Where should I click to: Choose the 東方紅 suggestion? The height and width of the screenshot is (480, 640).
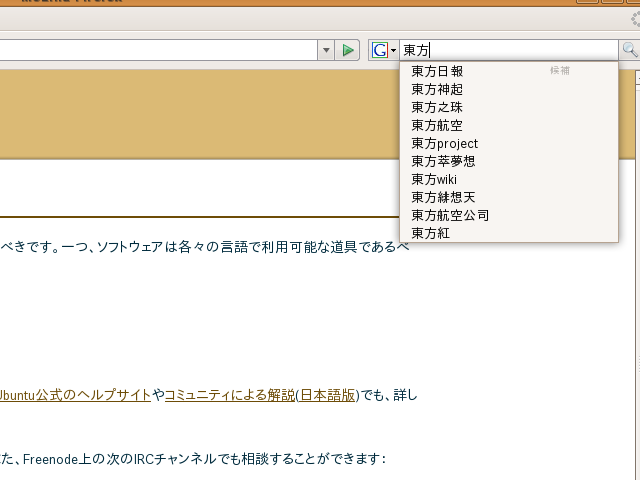coord(431,233)
